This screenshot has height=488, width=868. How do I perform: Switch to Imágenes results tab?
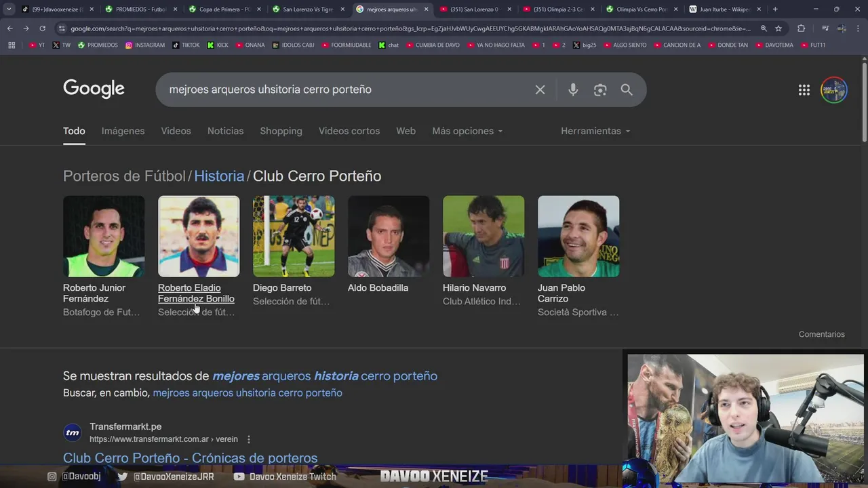(x=123, y=131)
